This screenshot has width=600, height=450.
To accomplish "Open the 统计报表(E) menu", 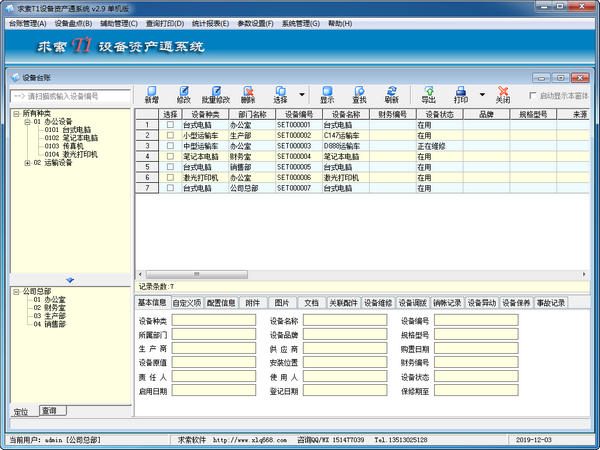I will tap(210, 24).
